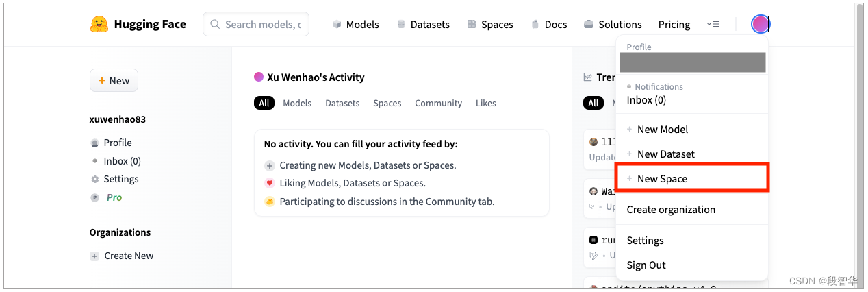Screen dimensions: 868x292
Task: Click the + New button
Action: click(114, 80)
